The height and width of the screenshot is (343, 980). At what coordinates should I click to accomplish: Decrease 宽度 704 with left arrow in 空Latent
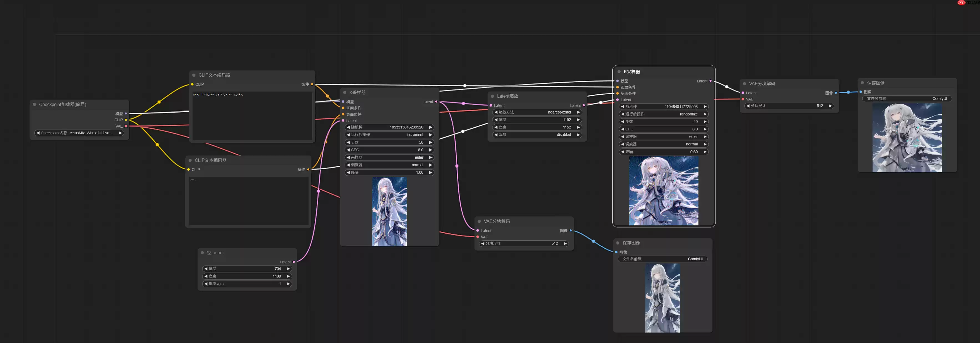click(206, 269)
